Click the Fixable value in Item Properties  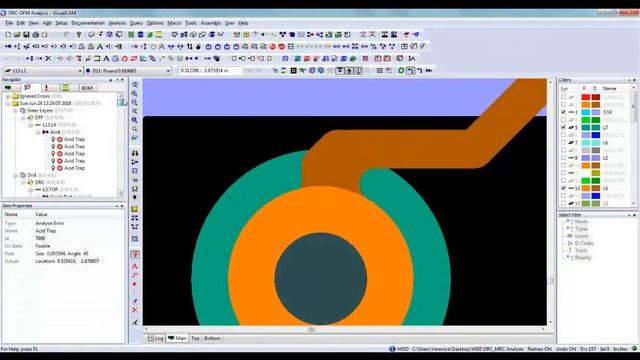point(43,246)
